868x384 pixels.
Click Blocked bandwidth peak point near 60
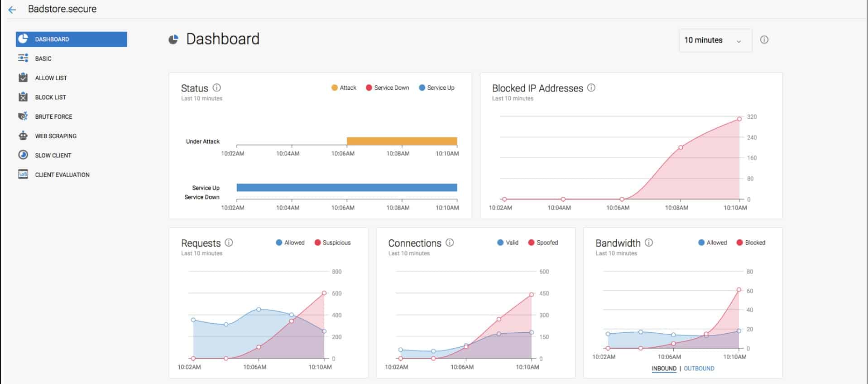coord(739,290)
